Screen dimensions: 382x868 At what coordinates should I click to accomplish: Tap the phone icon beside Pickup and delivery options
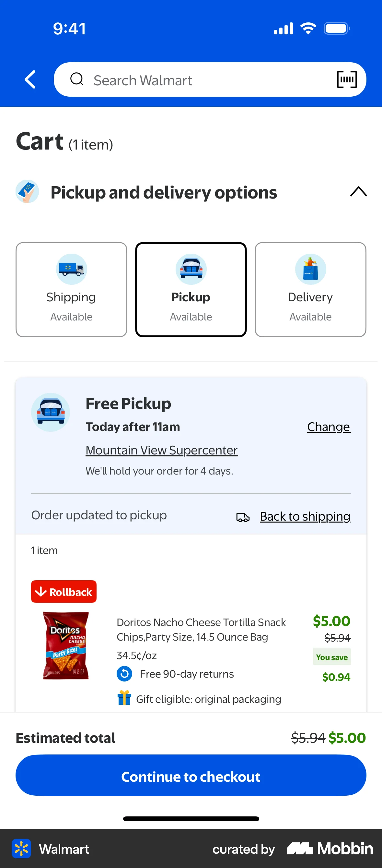pos(27,191)
